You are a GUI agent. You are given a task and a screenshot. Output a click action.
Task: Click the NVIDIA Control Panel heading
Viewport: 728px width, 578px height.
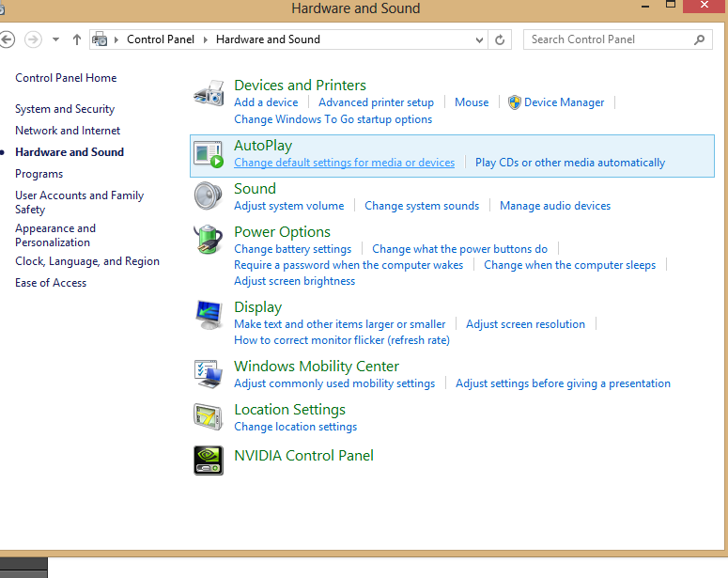tap(303, 455)
